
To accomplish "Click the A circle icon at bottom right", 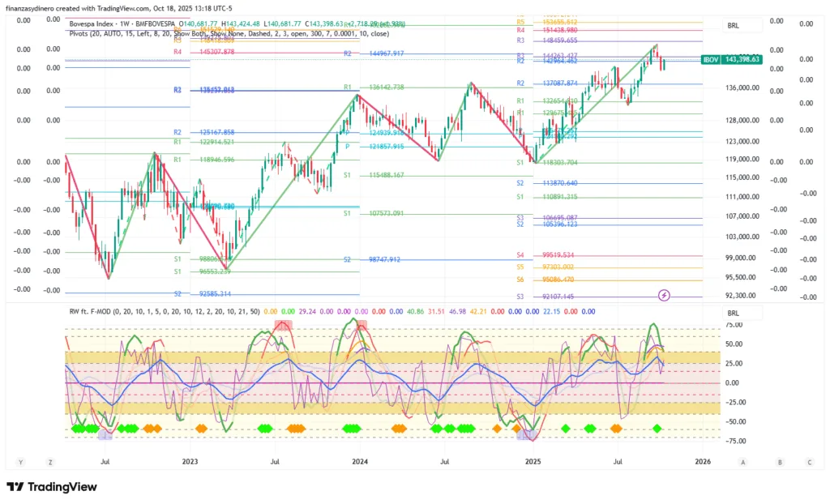I will (x=742, y=462).
